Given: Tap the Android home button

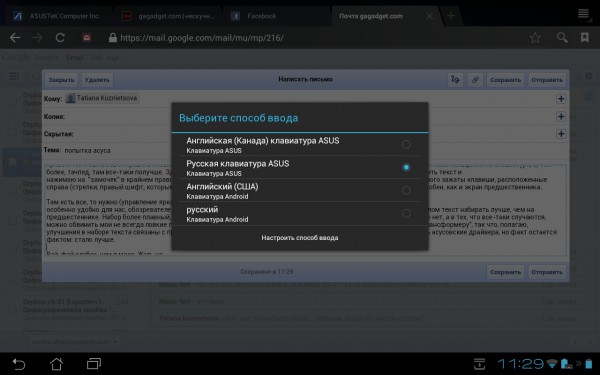Looking at the screenshot, I should [x=56, y=364].
